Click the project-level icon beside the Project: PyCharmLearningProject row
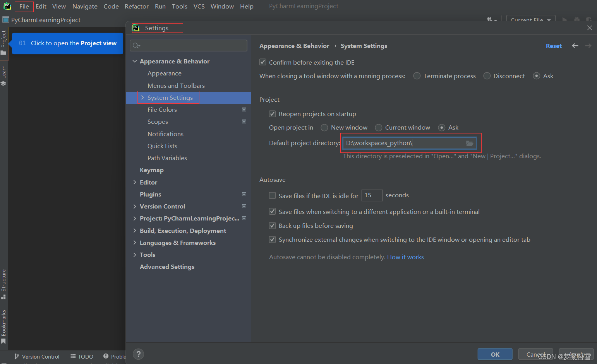 click(x=244, y=218)
